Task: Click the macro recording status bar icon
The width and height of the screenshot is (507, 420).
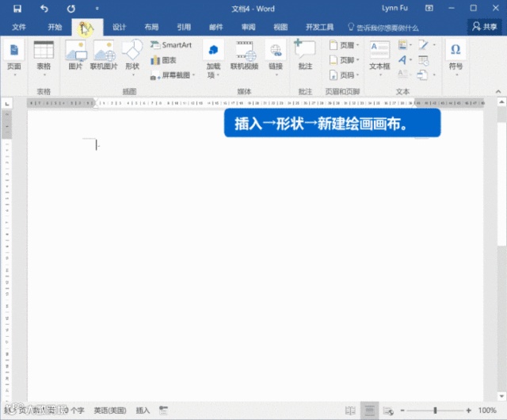Action: pyautogui.click(x=164, y=410)
